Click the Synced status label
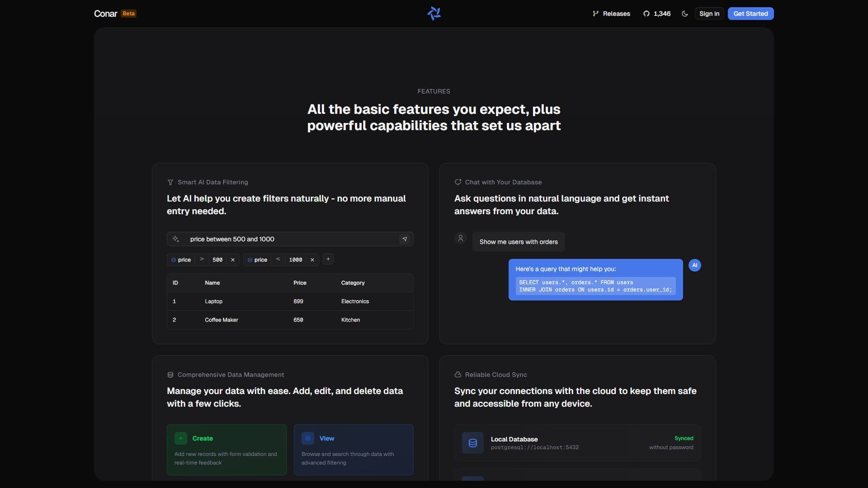Viewport: 868px width, 488px height. tap(684, 438)
